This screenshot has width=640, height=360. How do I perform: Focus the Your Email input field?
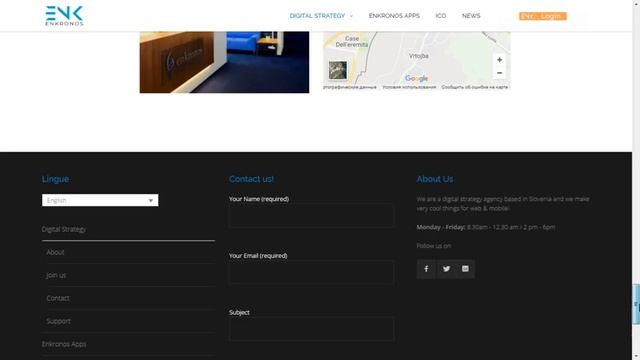(x=311, y=272)
